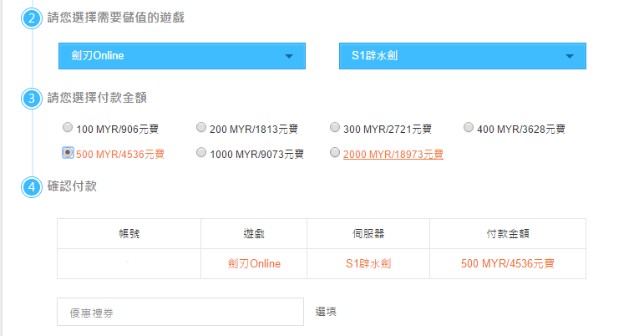Toggle the 500 MYR/4536元寶 radio button

coord(68,152)
